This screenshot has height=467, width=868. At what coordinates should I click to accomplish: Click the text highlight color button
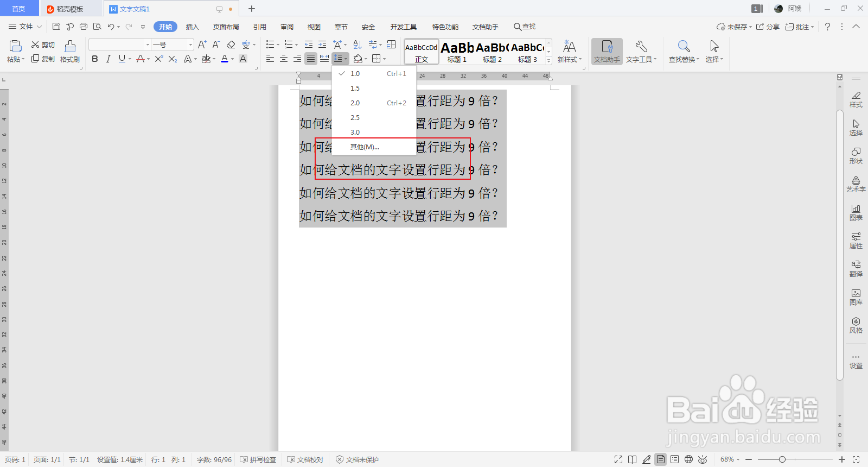(x=206, y=59)
